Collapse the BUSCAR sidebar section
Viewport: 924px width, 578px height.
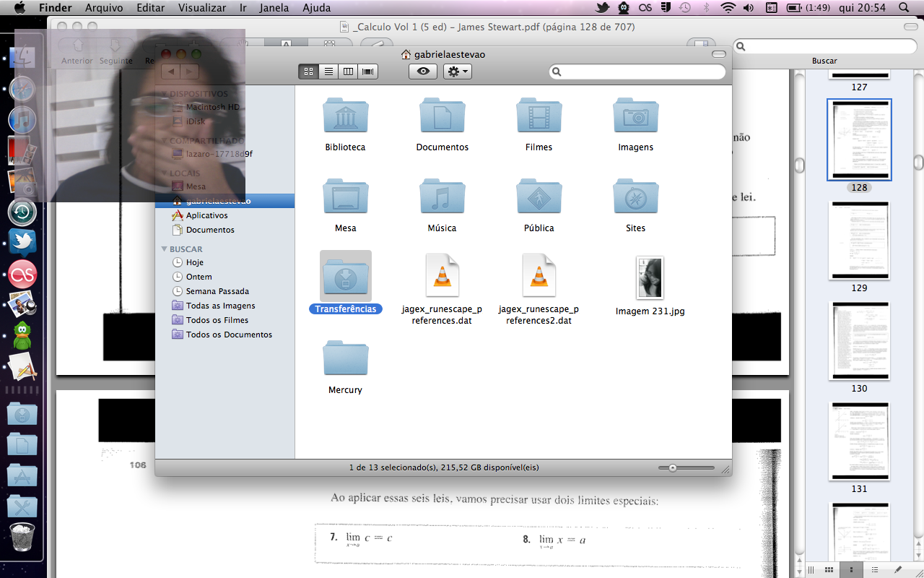point(165,249)
